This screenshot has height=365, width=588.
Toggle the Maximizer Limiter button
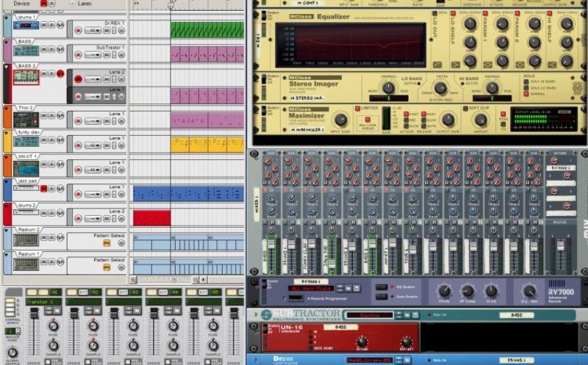coord(357,108)
